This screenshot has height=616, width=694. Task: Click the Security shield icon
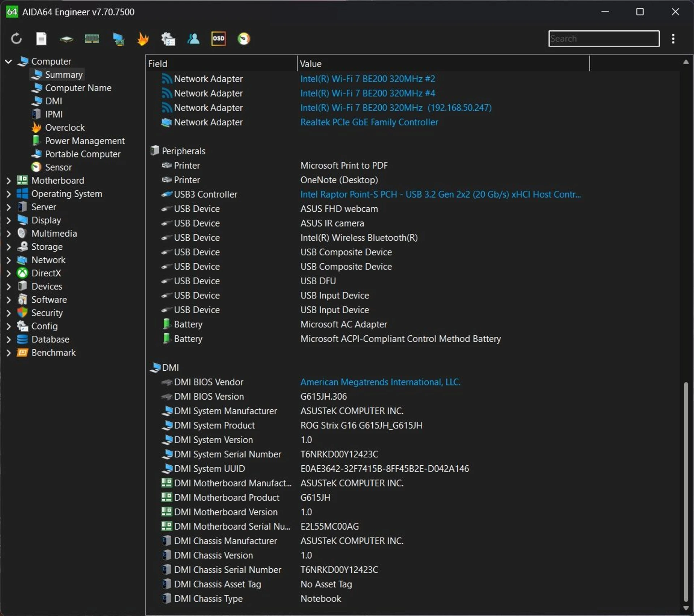[x=22, y=313]
